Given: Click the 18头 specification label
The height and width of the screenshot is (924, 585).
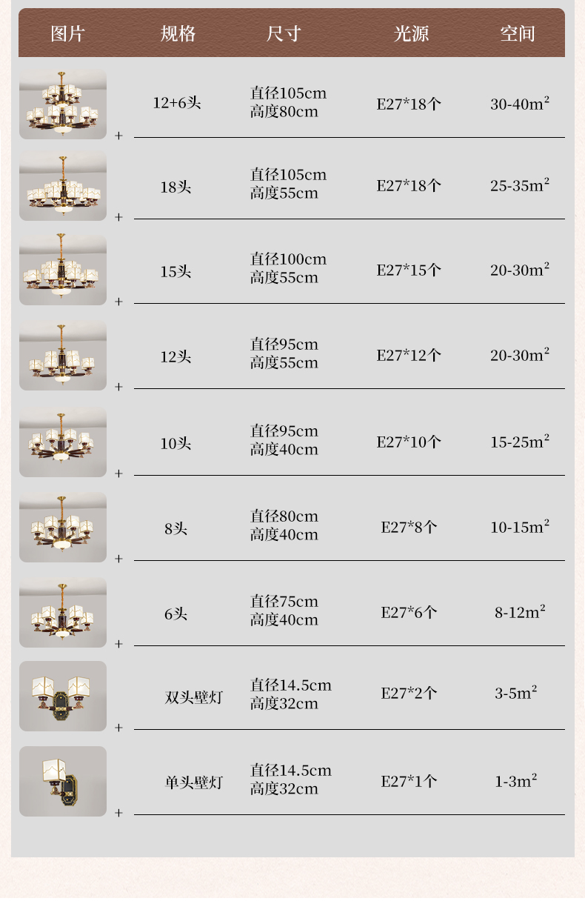Looking at the screenshot, I should (x=176, y=187).
